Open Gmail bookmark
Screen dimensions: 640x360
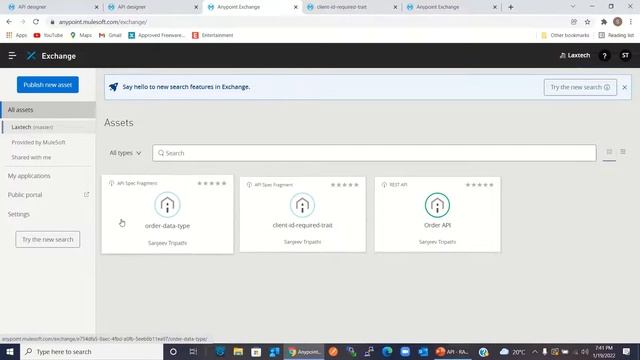[110, 35]
